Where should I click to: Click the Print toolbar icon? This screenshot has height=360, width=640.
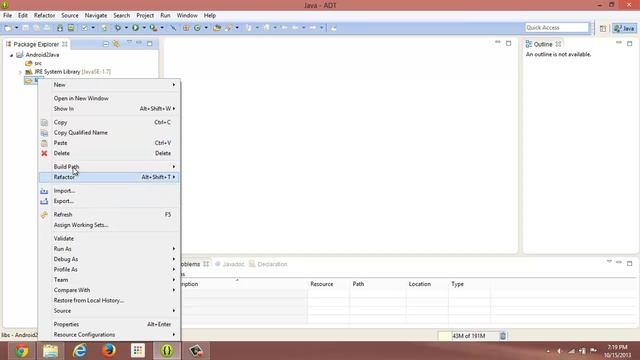(x=47, y=28)
